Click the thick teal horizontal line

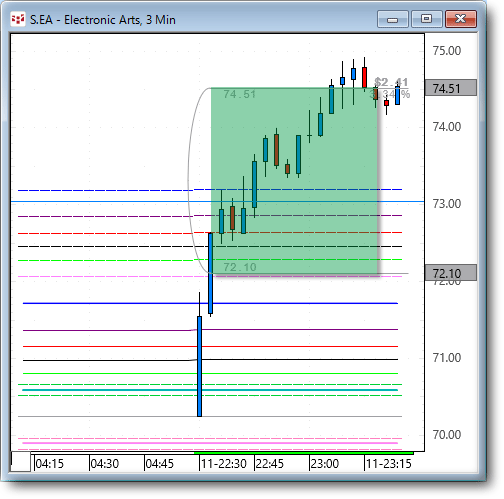[x=210, y=390]
